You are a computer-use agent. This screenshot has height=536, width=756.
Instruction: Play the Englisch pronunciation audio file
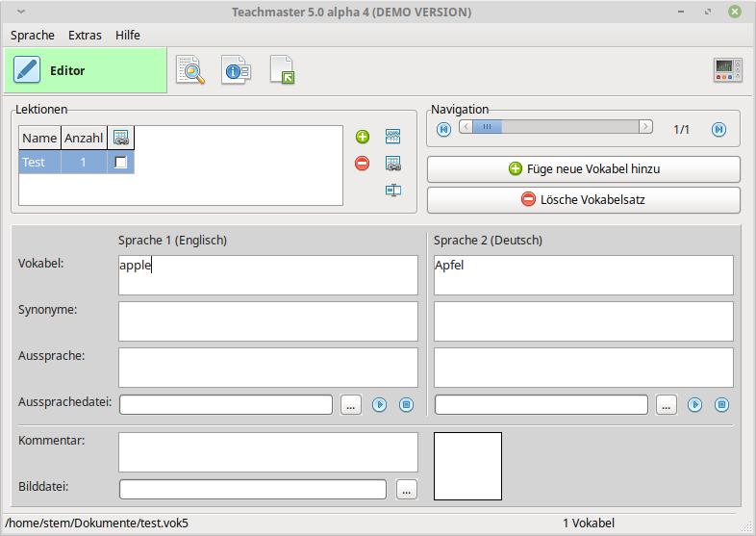point(380,405)
